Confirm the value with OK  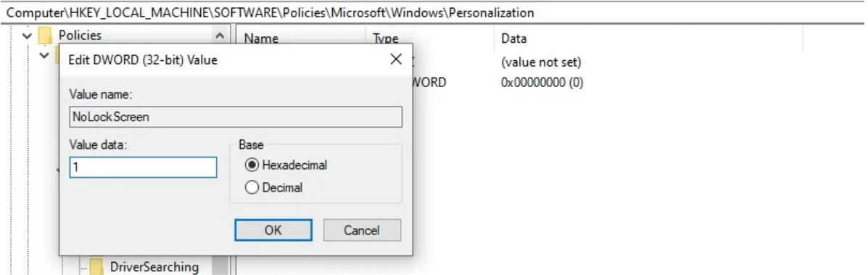tap(273, 230)
